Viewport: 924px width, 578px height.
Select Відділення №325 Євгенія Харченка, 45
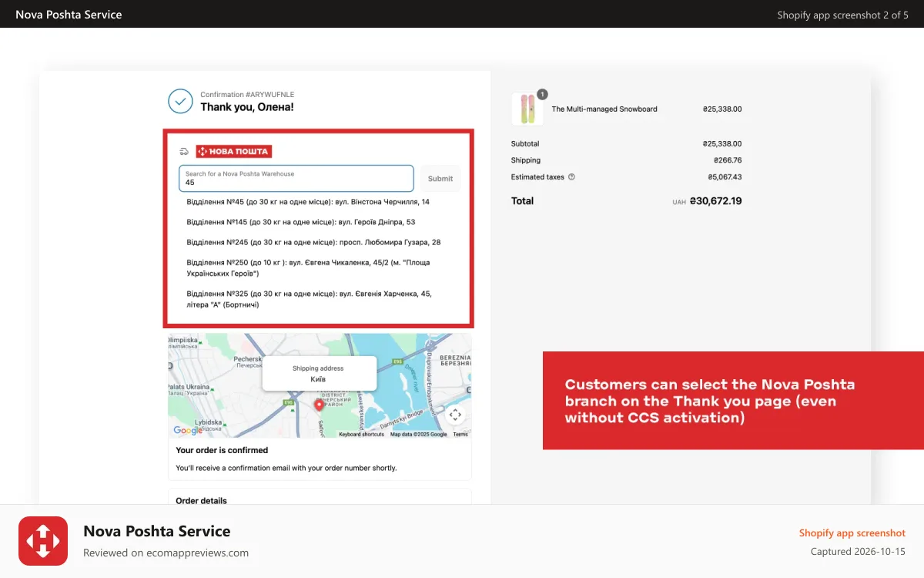(x=309, y=299)
